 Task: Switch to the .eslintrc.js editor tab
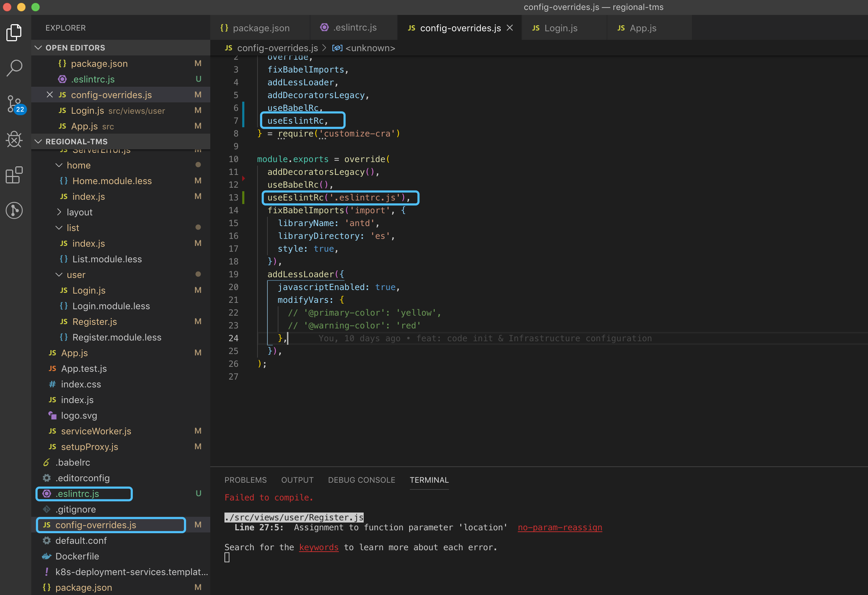[354, 28]
